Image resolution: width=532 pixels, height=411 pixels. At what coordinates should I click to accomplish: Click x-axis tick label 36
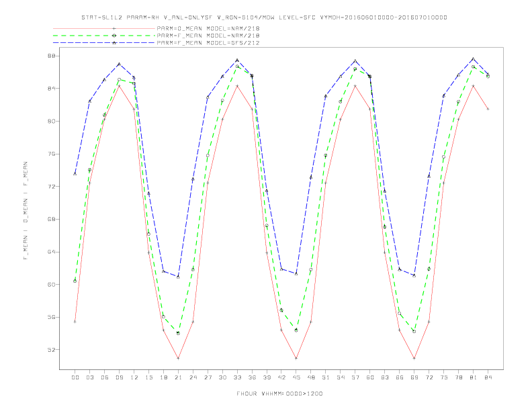252,377
